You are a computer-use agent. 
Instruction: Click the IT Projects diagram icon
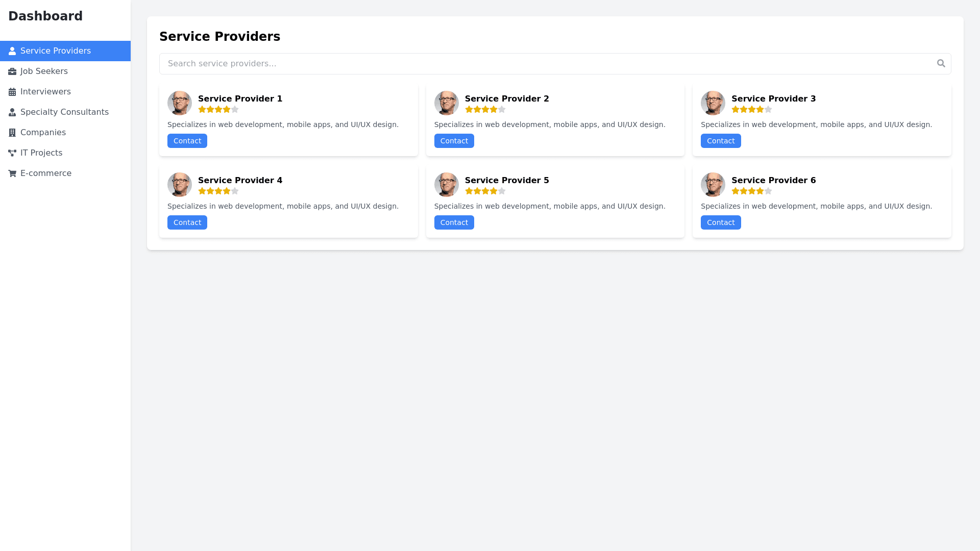12,153
